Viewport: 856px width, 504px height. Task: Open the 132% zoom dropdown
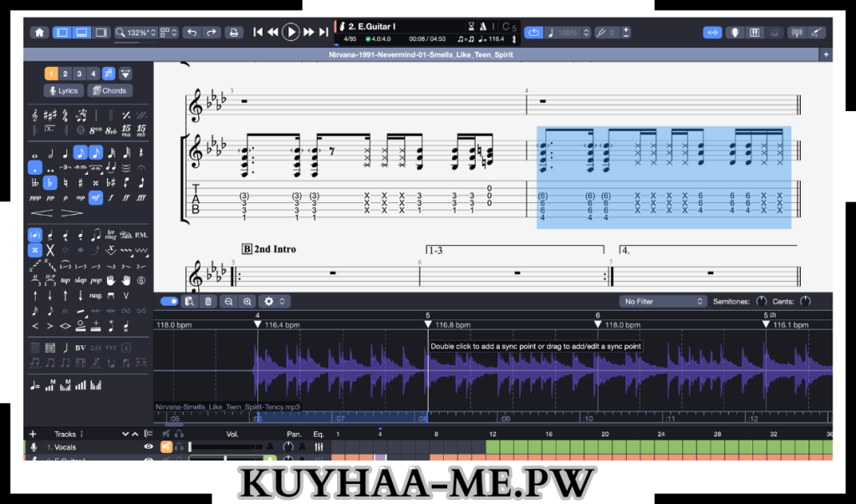(136, 33)
